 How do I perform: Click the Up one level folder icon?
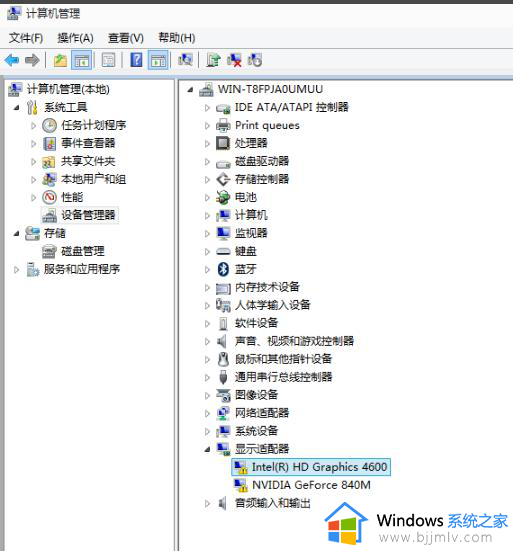[x=60, y=60]
